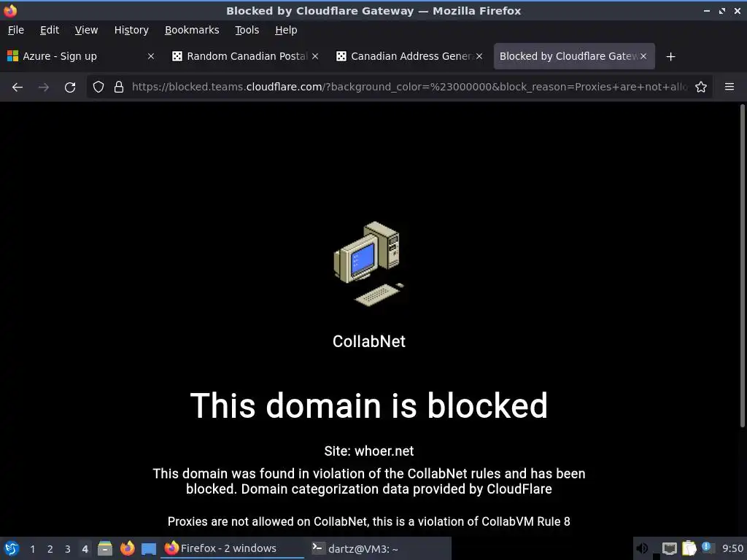Image resolution: width=747 pixels, height=560 pixels.
Task: Reload the blocked page
Action: click(x=70, y=87)
